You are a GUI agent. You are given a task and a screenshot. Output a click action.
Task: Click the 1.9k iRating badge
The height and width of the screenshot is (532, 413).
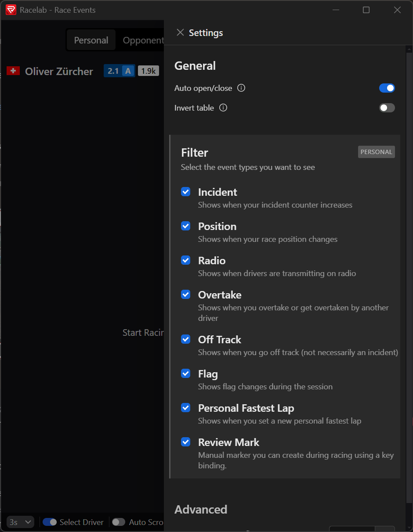(148, 70)
